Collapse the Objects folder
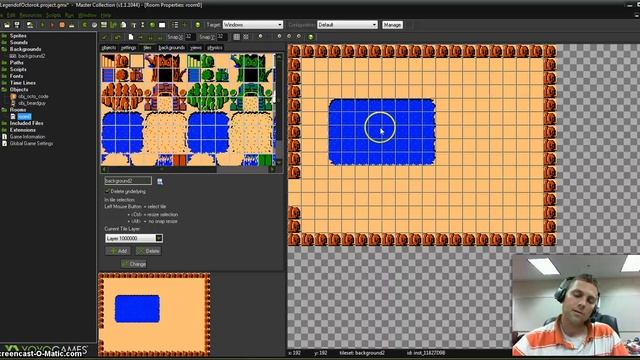 click(4, 89)
